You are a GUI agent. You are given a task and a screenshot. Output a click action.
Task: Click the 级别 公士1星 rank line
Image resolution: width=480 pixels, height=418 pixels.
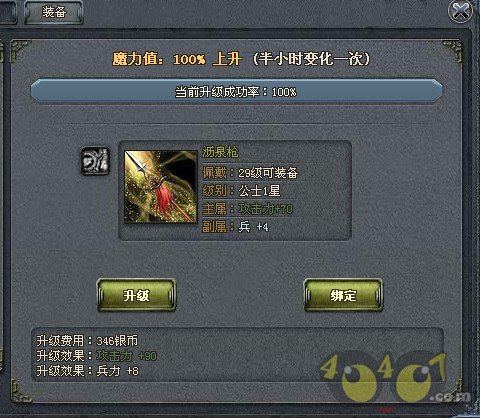[241, 191]
